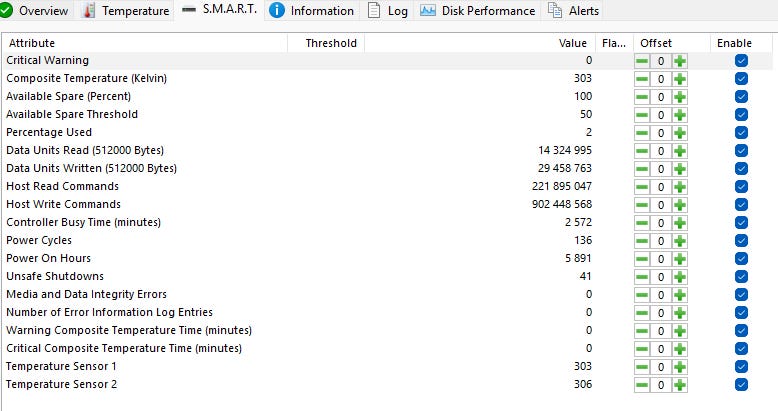Click the Log tab document icon
The height and width of the screenshot is (411, 778).
(x=374, y=11)
